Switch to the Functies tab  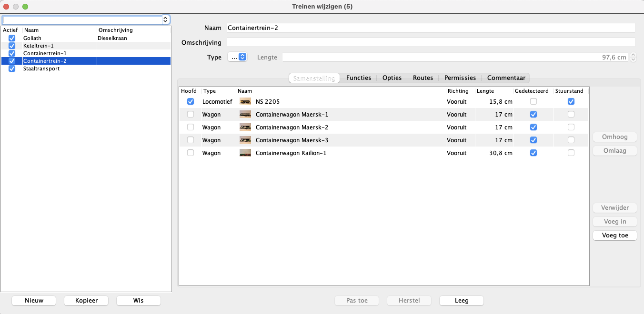point(358,78)
